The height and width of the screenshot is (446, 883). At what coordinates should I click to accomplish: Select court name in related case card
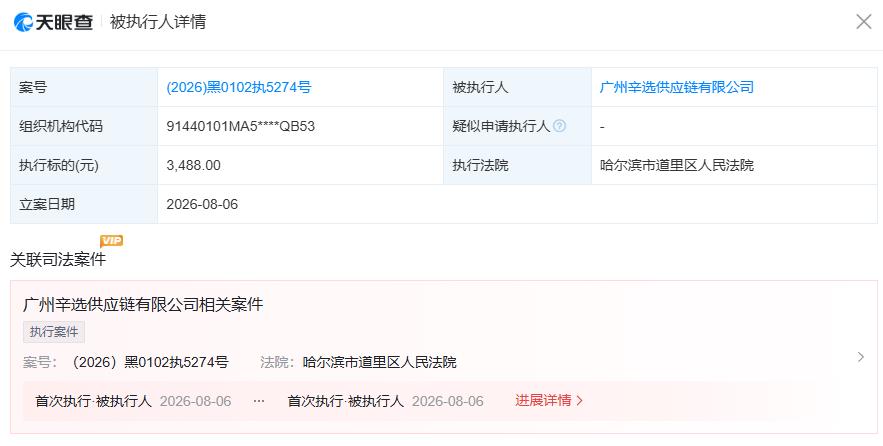379,362
